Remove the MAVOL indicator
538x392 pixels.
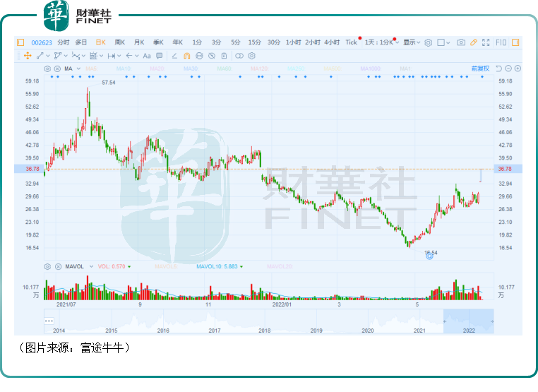coord(59,267)
